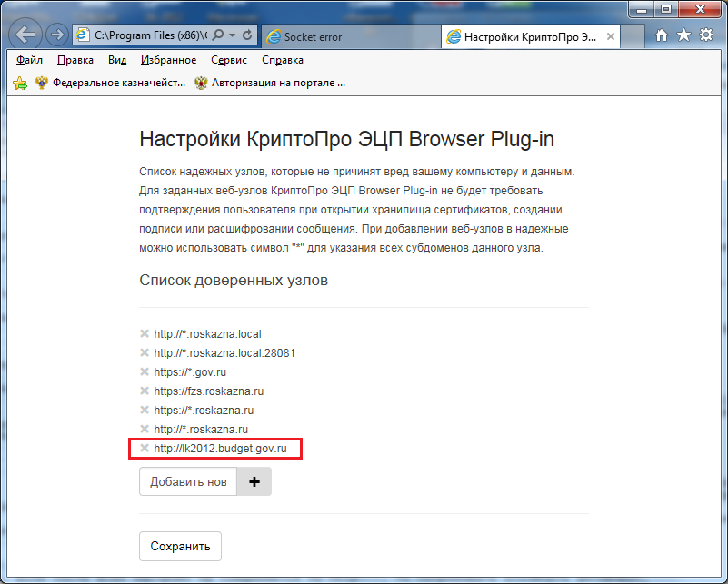The height and width of the screenshot is (584, 728).
Task: Remove http://*.roskazna.local:28081 entry
Action: coord(145,352)
